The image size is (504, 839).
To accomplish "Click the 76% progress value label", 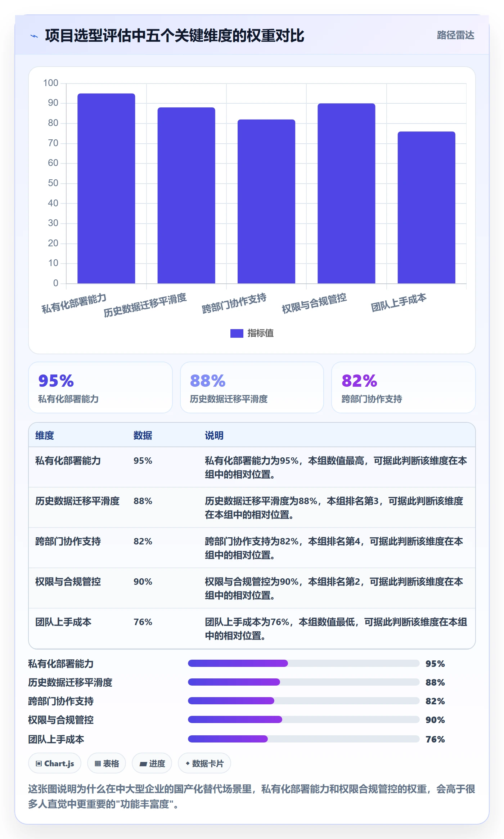I will point(435,739).
